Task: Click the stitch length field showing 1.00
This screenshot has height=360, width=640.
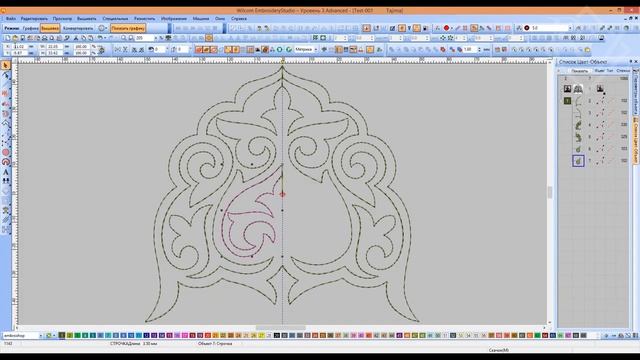Action: click(x=470, y=49)
